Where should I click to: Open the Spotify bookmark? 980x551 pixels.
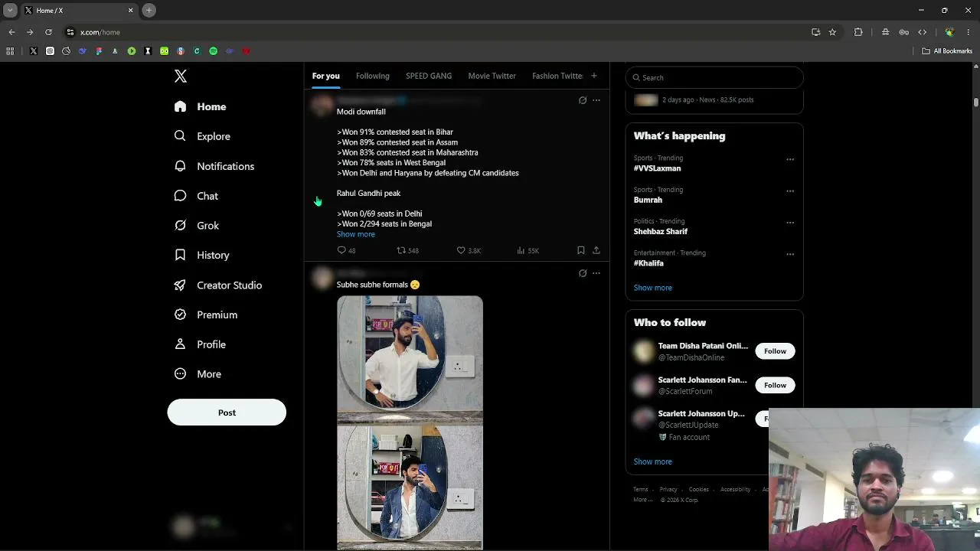214,51
